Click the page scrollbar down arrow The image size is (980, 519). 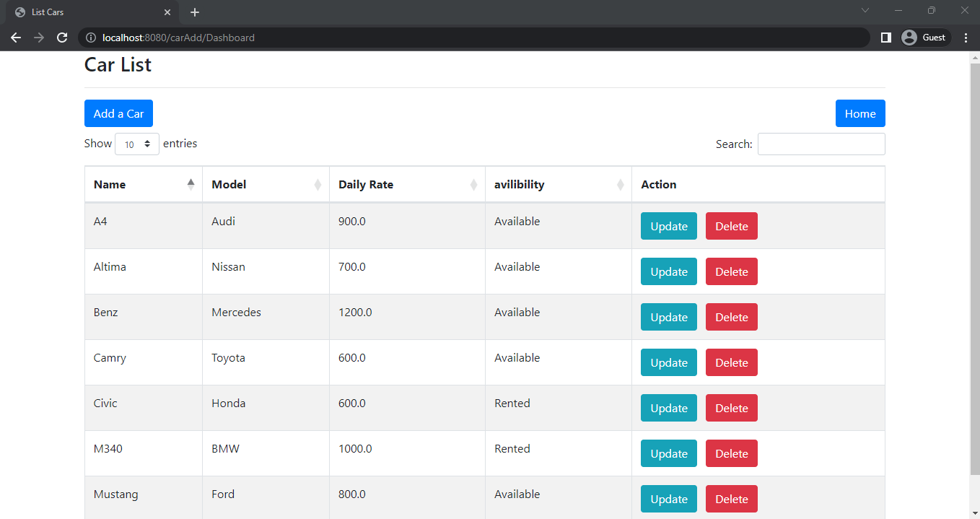(974, 513)
